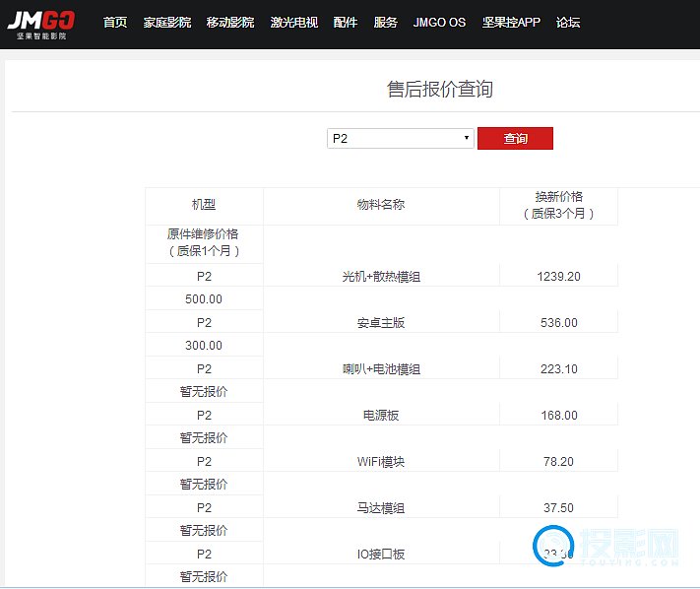Select the 安卓主版 cell
This screenshot has width=700, height=589.
pos(381,323)
